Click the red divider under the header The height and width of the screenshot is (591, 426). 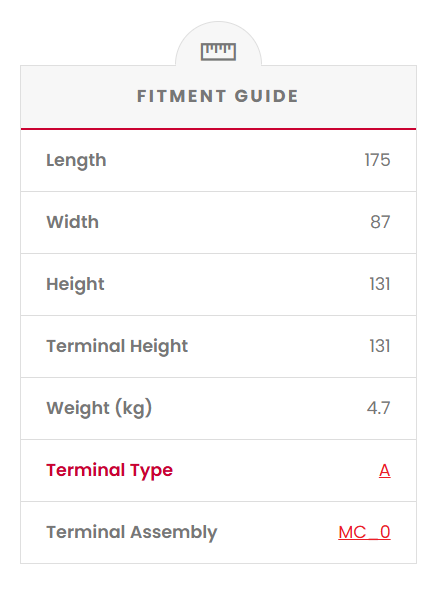click(x=218, y=129)
